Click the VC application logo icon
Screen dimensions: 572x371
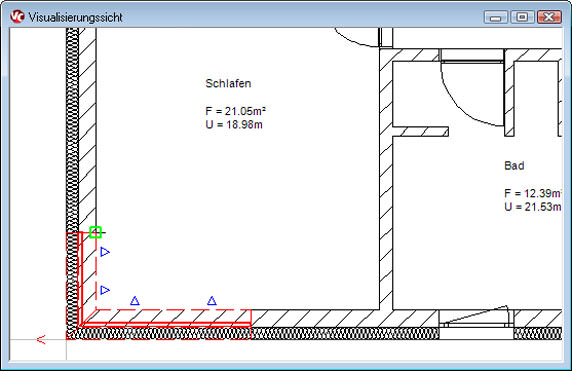tap(17, 16)
